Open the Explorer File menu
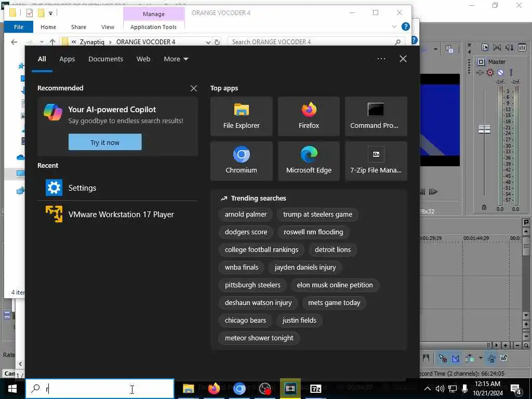 tap(19, 27)
